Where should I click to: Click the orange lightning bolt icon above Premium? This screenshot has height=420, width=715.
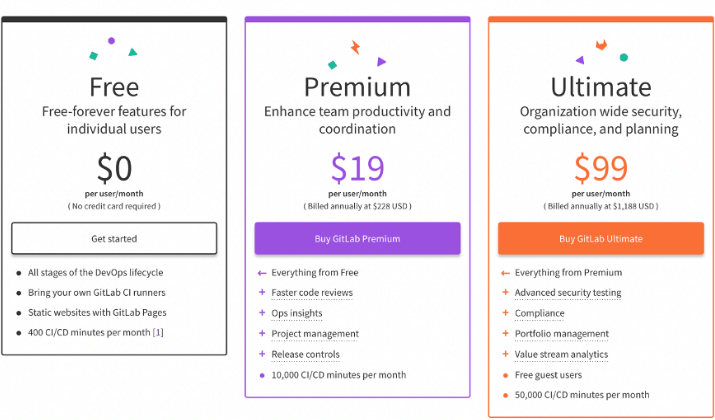355,47
